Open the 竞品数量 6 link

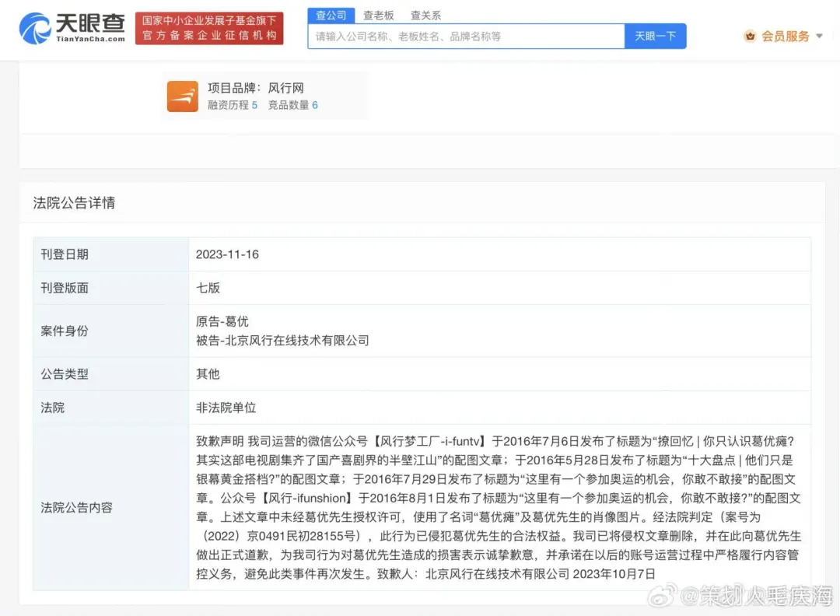point(292,105)
